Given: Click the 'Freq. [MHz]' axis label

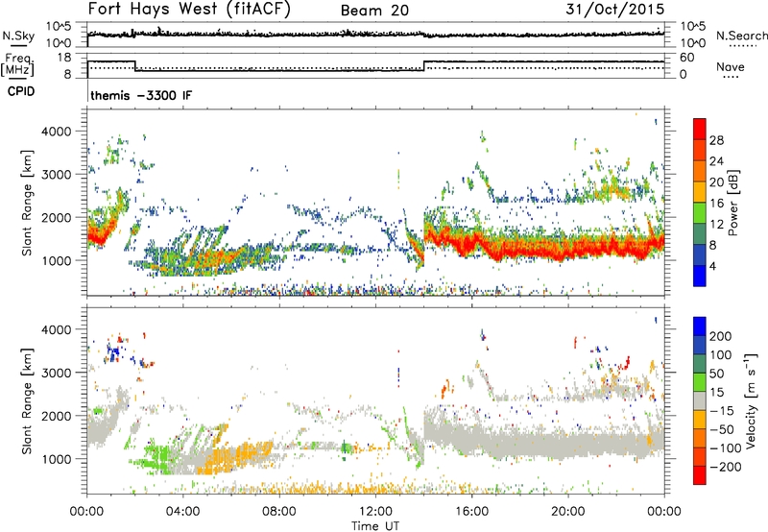Looking at the screenshot, I should coord(18,64).
